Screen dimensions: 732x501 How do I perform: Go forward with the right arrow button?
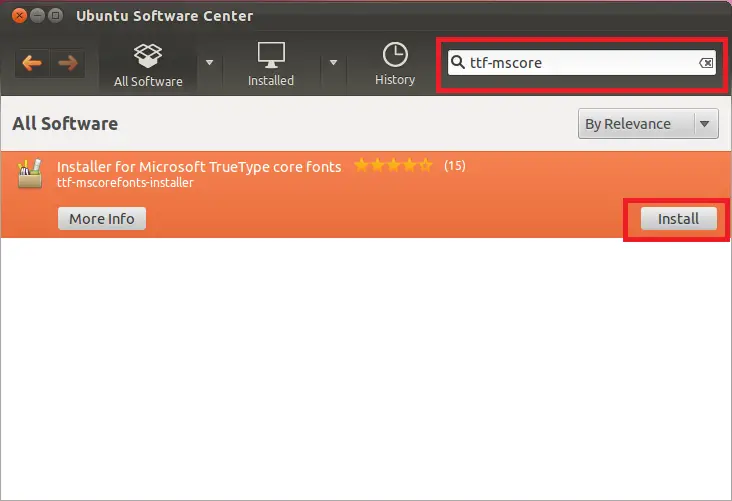67,63
